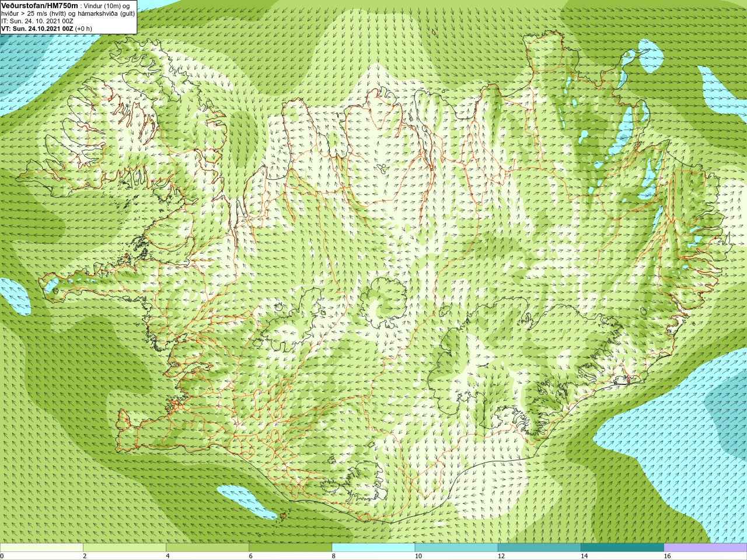
Task: Click the 'VT: Sun. 24.10.2021 00Z (+0 h)' line
Action: coord(47,29)
